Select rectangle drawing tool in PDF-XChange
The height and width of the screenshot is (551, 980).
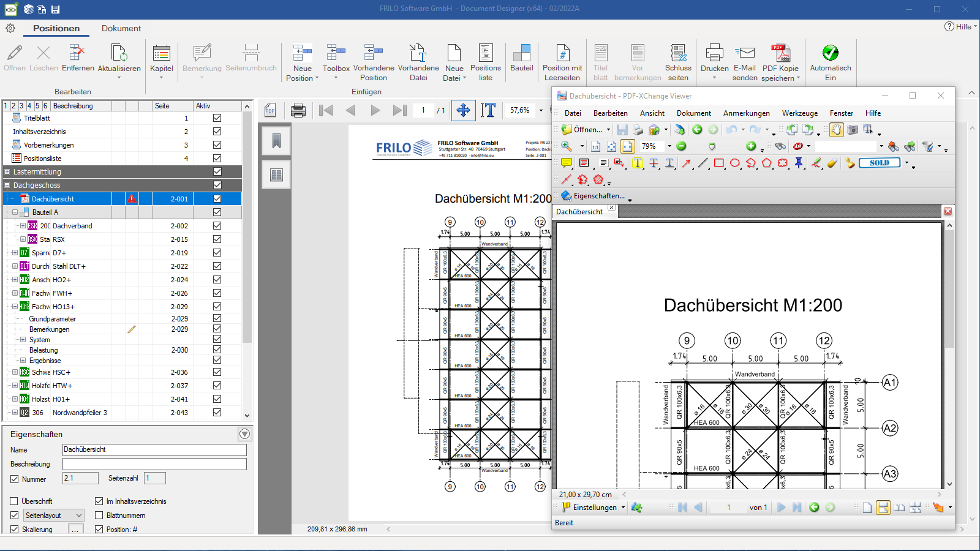coord(719,163)
